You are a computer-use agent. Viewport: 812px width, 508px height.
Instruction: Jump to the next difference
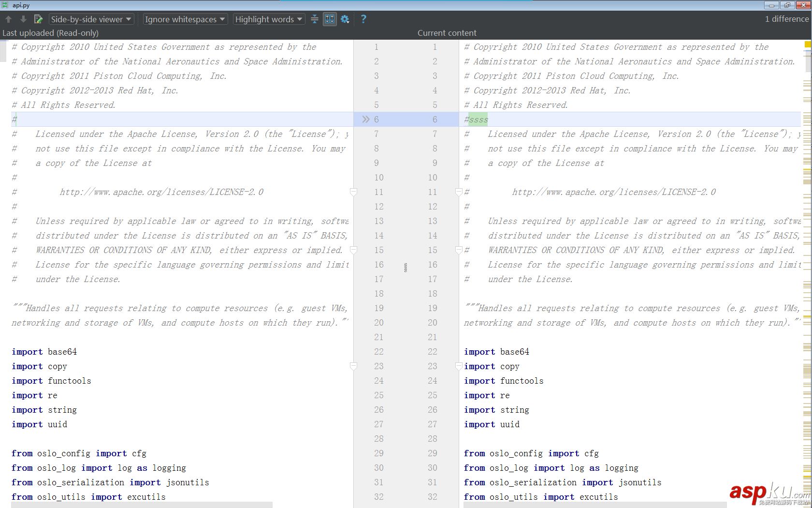[x=23, y=19]
